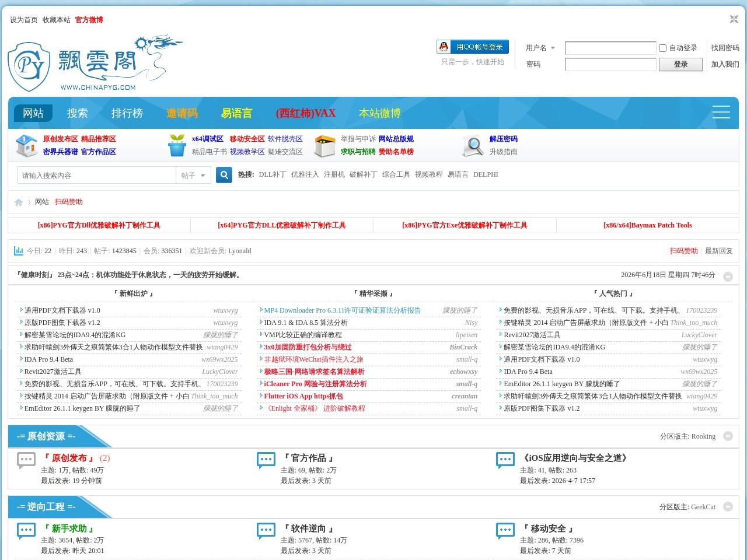Focus the username input field
Viewport: 747px width, 560px height.
point(610,48)
